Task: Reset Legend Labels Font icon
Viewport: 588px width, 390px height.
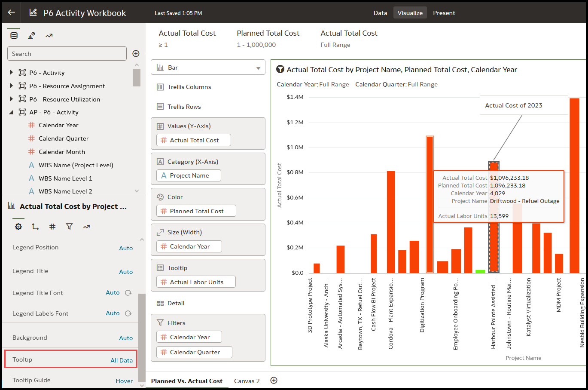Action: [128, 313]
